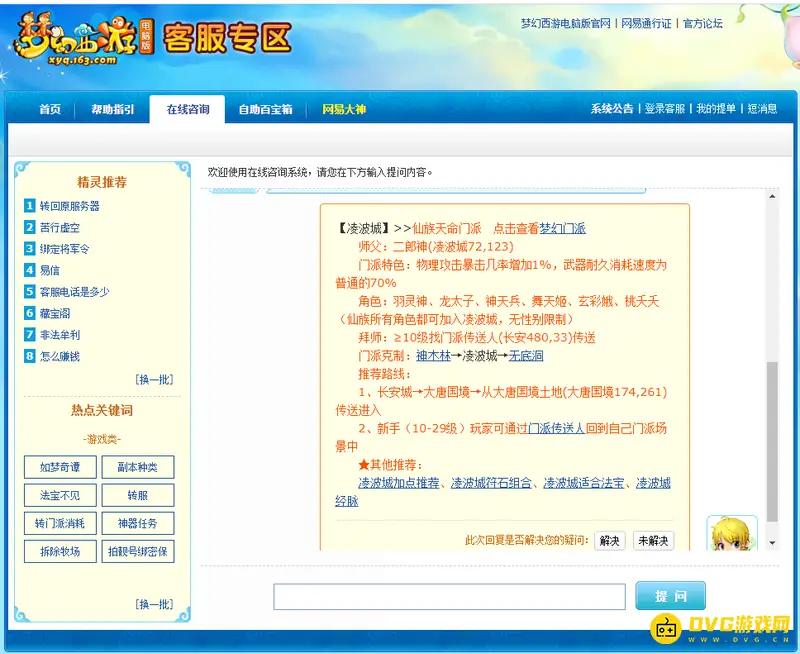
Task: Open 凌波城符石组合 link
Action: coord(491,483)
